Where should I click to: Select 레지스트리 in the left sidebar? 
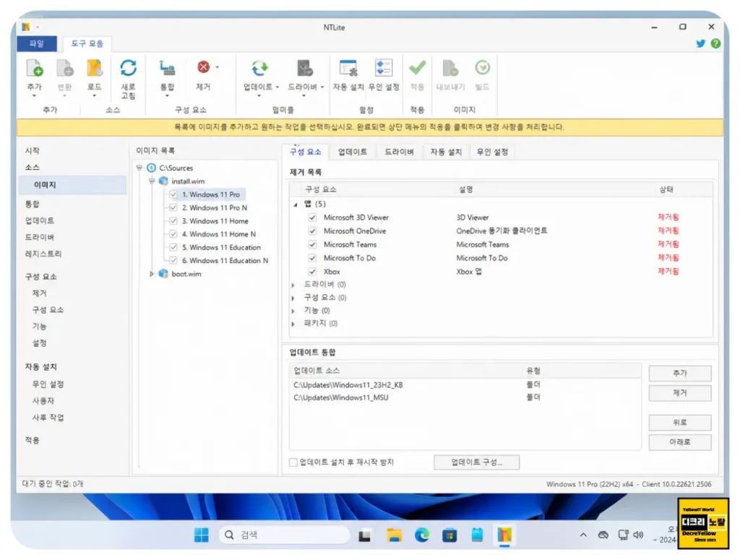coord(43,254)
